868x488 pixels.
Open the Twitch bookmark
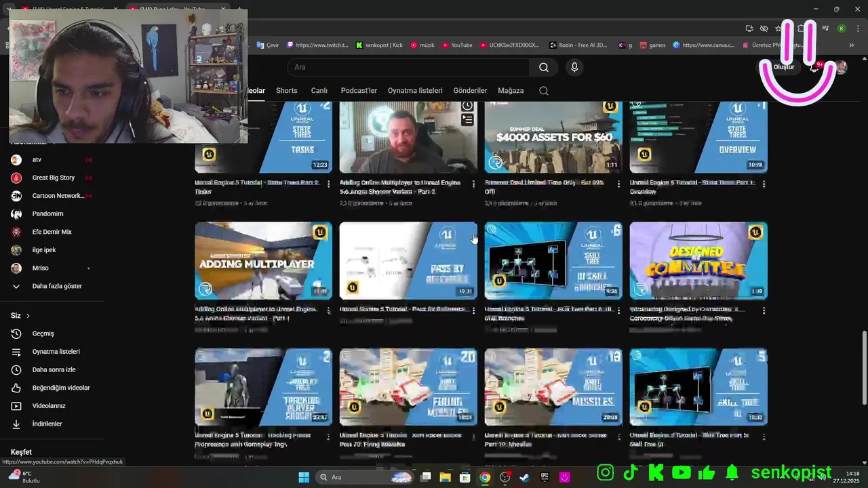click(317, 45)
